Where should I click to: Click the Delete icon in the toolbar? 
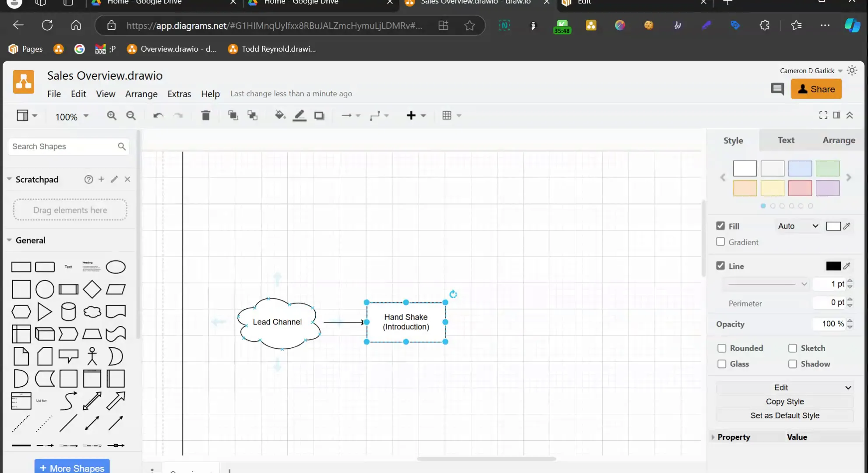click(205, 115)
